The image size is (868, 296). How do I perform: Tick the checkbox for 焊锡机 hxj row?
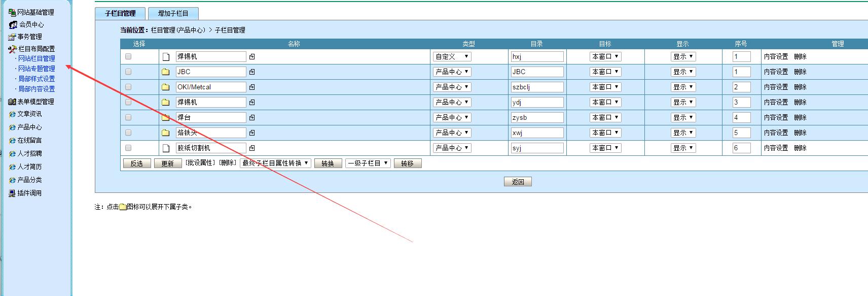[x=128, y=56]
